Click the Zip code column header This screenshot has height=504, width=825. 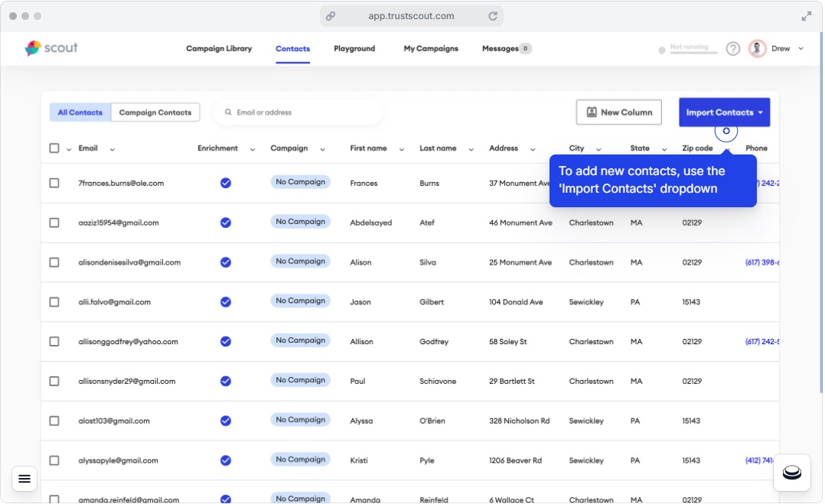(697, 148)
